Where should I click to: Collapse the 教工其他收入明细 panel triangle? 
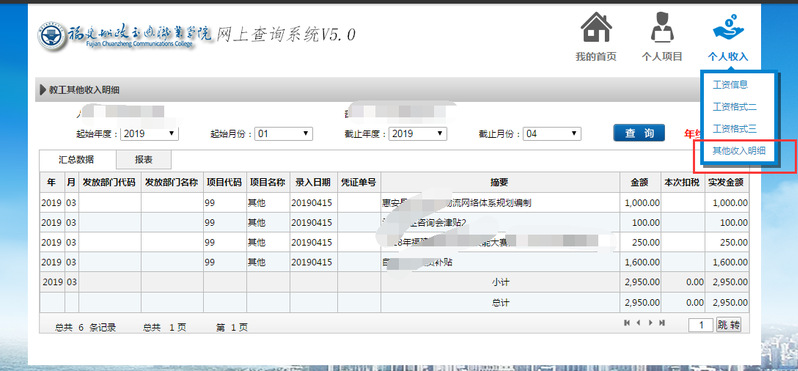(x=43, y=90)
